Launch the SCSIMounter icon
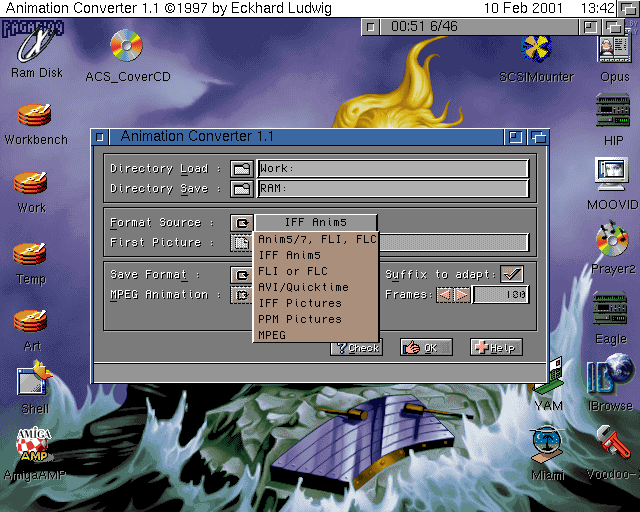Image resolution: width=640 pixels, height=512 pixels. pyautogui.click(x=536, y=51)
